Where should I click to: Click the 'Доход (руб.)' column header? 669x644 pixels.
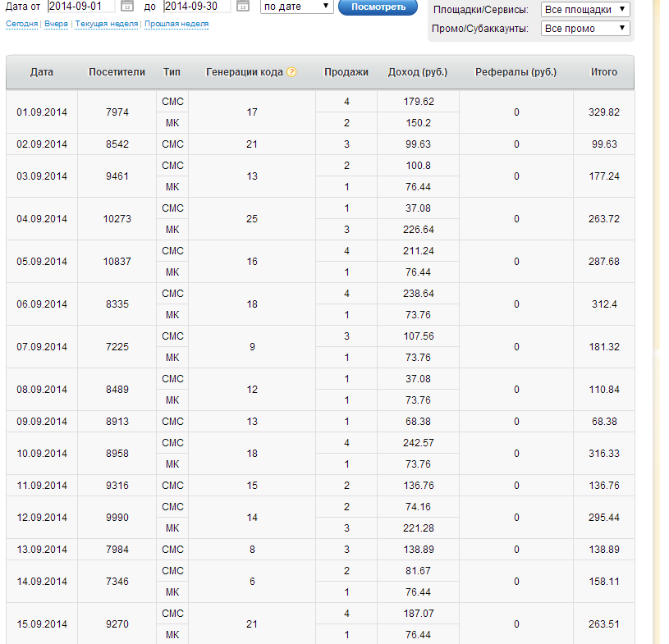(x=418, y=72)
